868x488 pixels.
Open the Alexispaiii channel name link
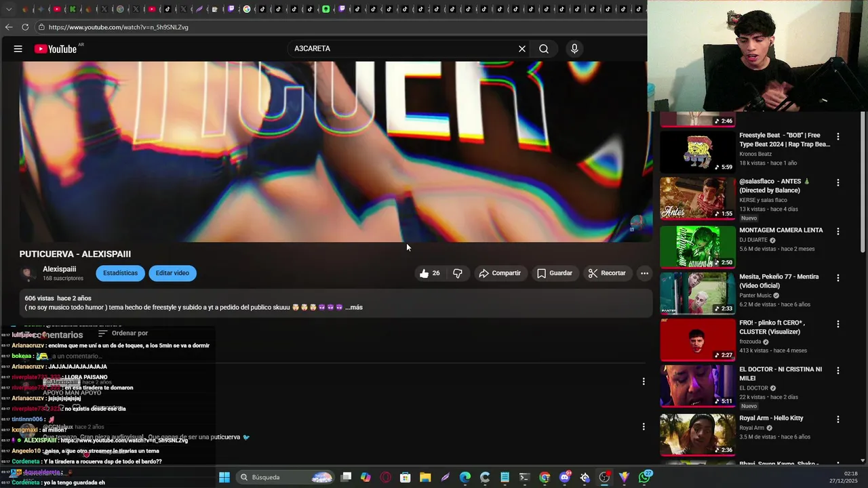click(59, 269)
